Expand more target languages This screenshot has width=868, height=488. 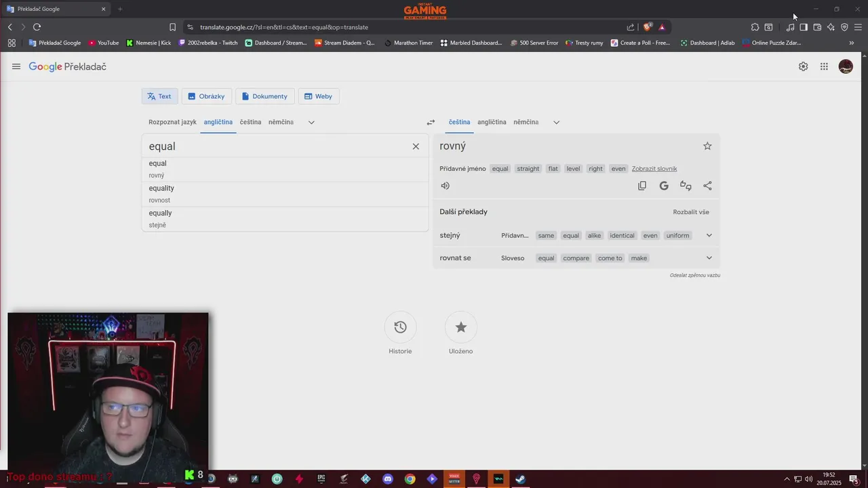click(556, 123)
